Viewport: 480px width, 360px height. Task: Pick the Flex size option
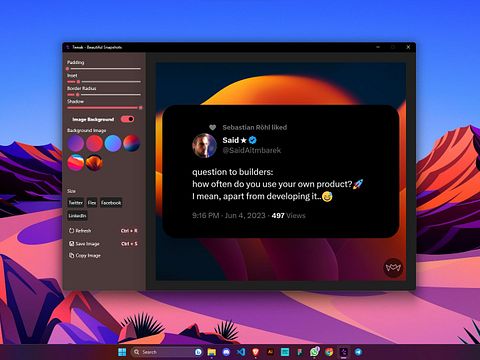[x=92, y=203]
